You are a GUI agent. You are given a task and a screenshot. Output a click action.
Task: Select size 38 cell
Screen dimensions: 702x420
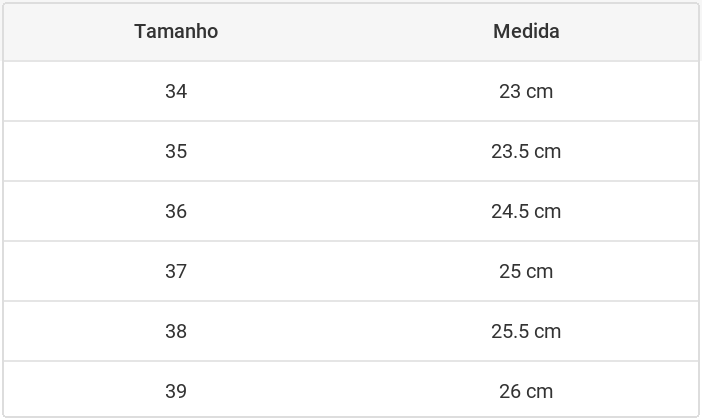(176, 331)
